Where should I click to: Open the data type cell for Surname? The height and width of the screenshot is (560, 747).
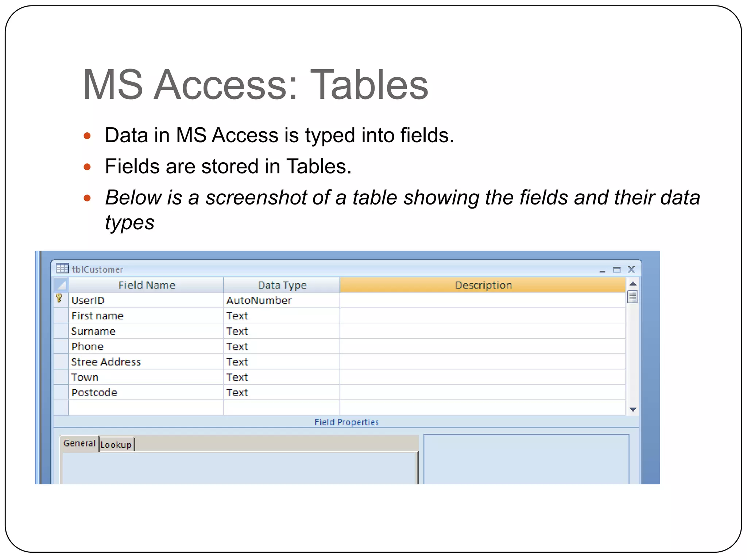tap(282, 331)
